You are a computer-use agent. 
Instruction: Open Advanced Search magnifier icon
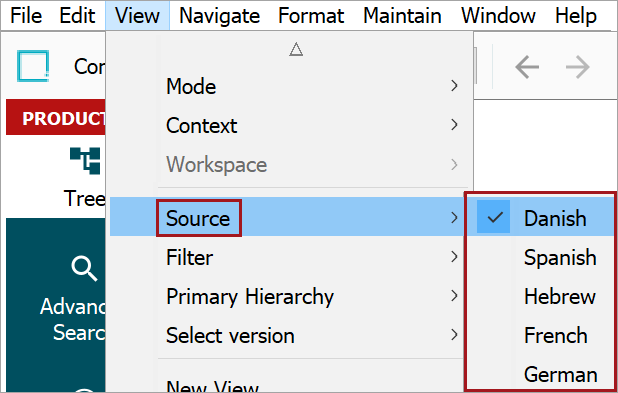[84, 269]
